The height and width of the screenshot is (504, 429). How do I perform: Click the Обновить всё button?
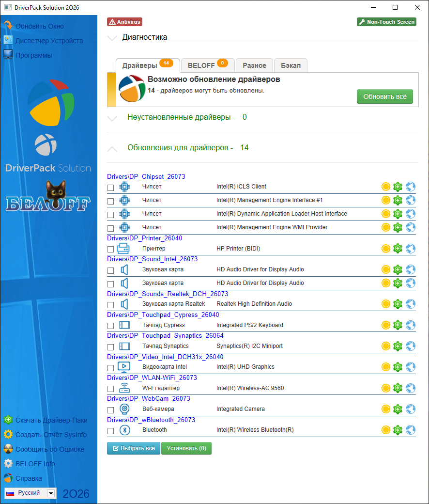[384, 96]
